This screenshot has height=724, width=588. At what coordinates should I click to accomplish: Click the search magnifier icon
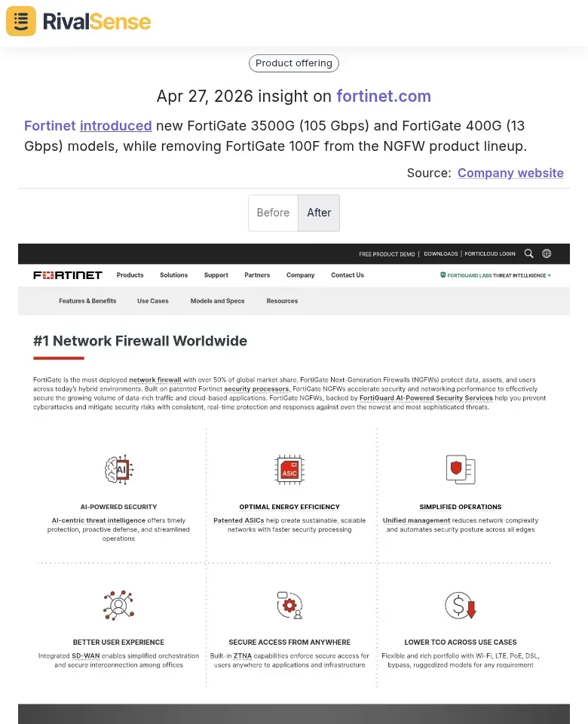[528, 253]
